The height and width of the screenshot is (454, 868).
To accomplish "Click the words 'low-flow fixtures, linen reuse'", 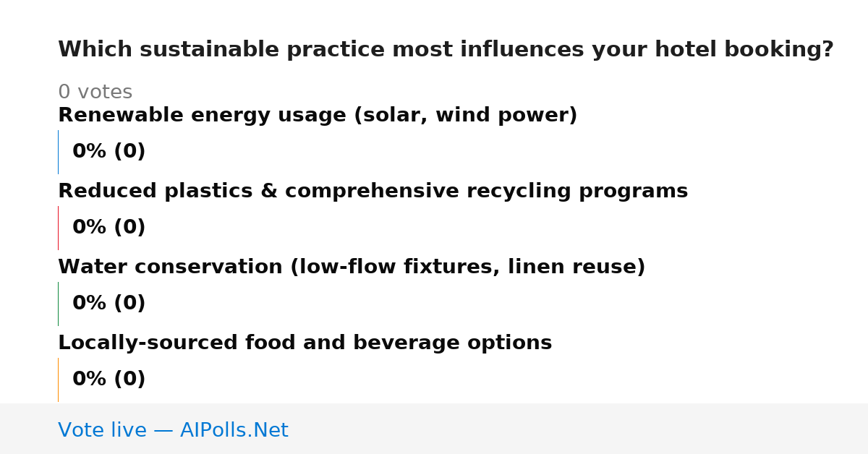I will 468,267.
